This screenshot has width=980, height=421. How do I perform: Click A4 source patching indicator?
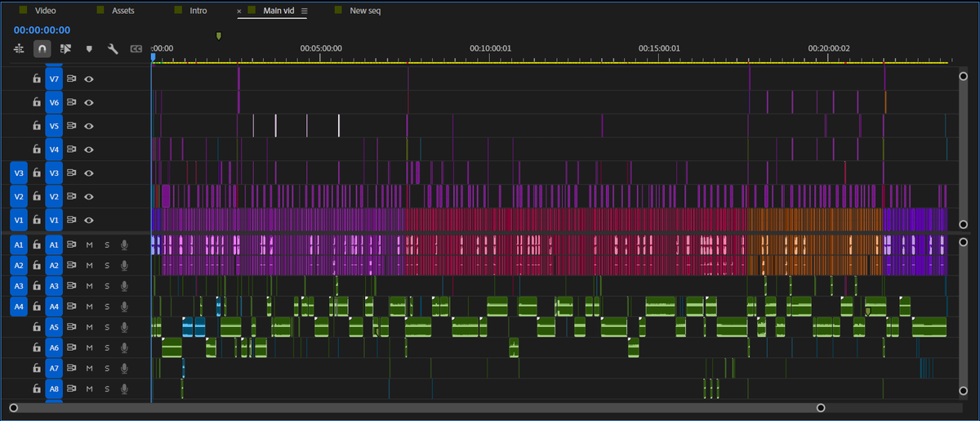[x=19, y=307]
